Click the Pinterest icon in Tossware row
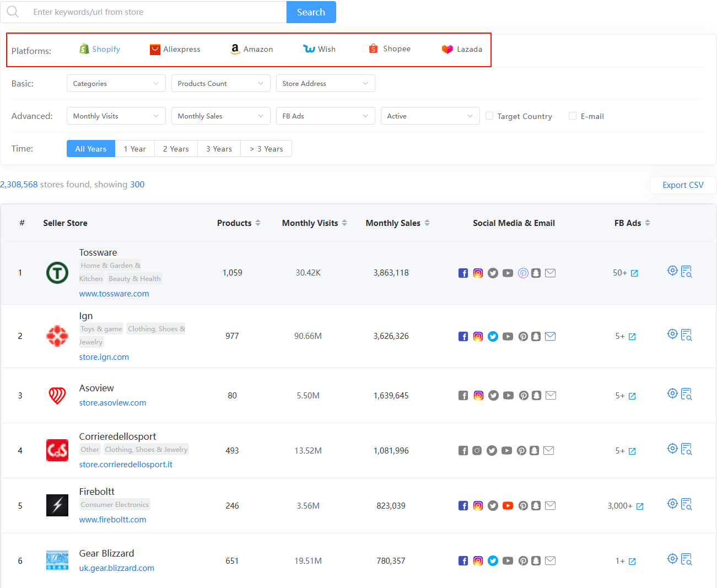 [523, 273]
